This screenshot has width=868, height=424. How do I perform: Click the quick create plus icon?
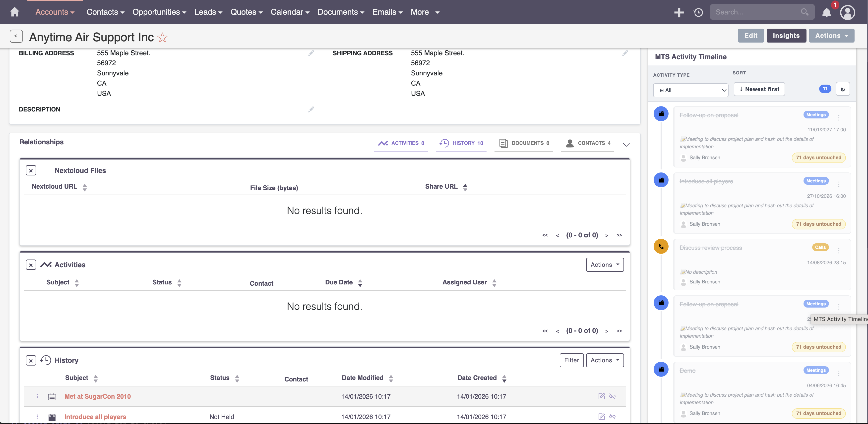click(x=679, y=12)
